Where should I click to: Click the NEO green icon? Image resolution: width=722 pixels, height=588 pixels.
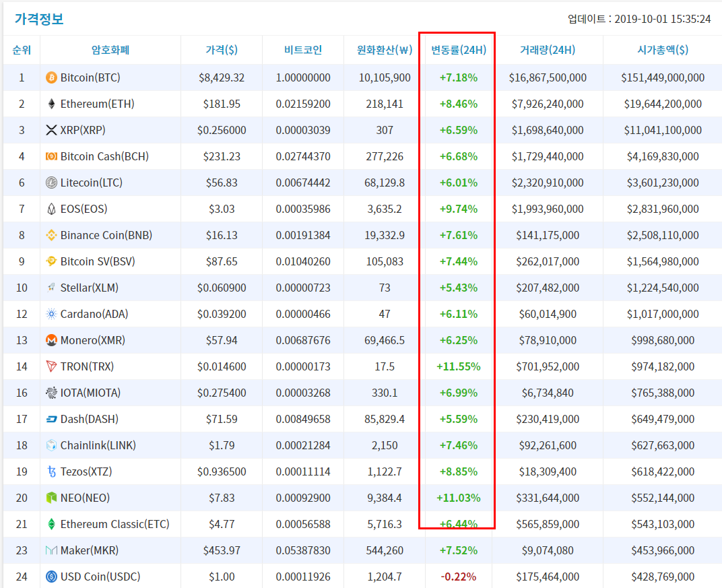(x=51, y=497)
